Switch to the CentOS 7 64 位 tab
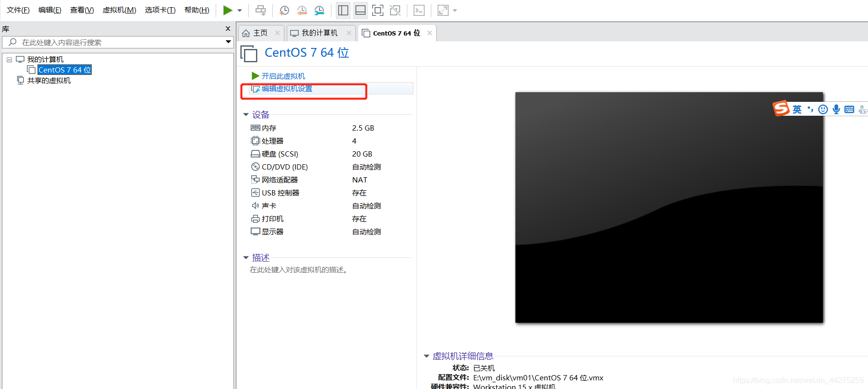Screen dimensions: 868x389 pyautogui.click(x=396, y=33)
